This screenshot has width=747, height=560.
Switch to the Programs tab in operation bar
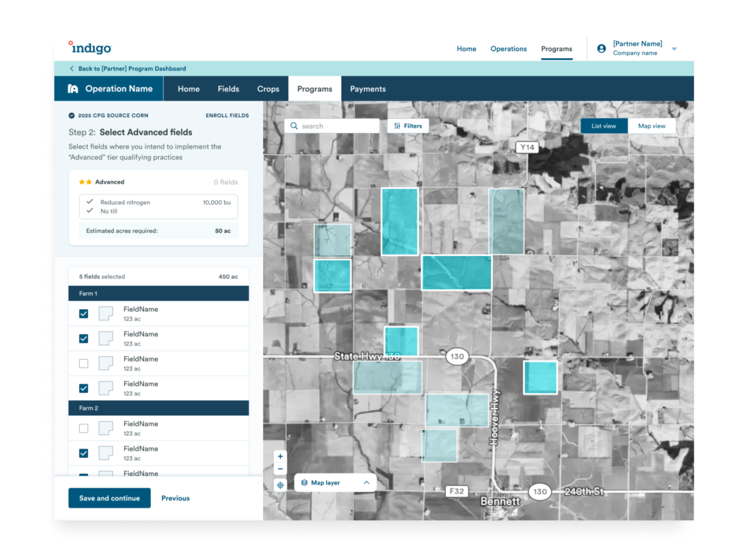(x=315, y=89)
